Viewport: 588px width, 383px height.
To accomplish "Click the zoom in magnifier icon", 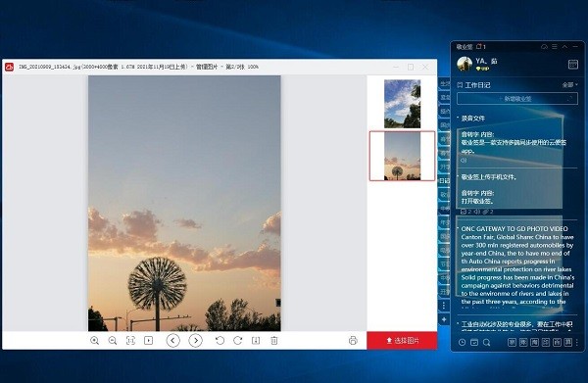I will pyautogui.click(x=95, y=341).
